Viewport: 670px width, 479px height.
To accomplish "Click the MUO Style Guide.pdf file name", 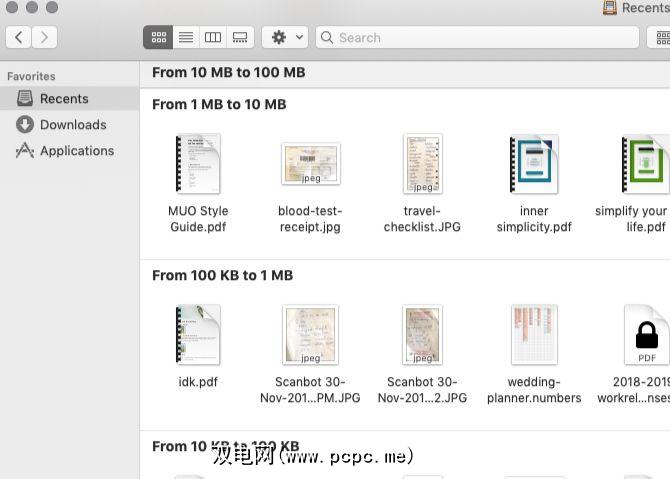I will tap(198, 219).
